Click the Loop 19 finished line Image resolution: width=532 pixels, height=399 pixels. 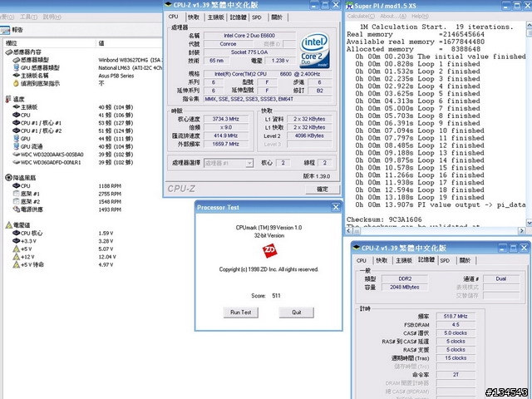point(420,198)
